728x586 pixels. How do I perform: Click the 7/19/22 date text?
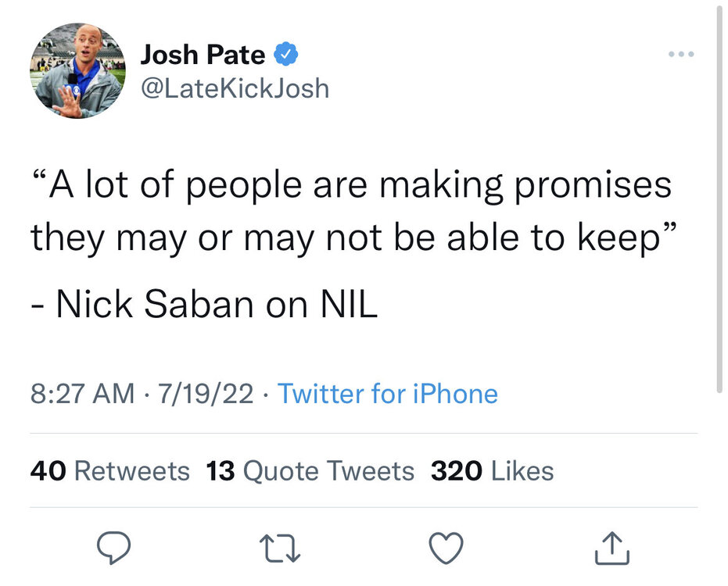pyautogui.click(x=206, y=393)
